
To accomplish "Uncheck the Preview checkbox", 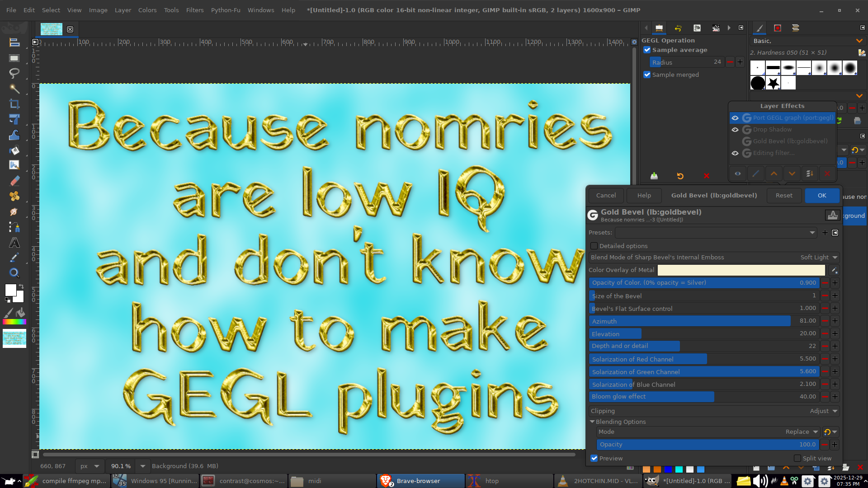I will pos(594,458).
